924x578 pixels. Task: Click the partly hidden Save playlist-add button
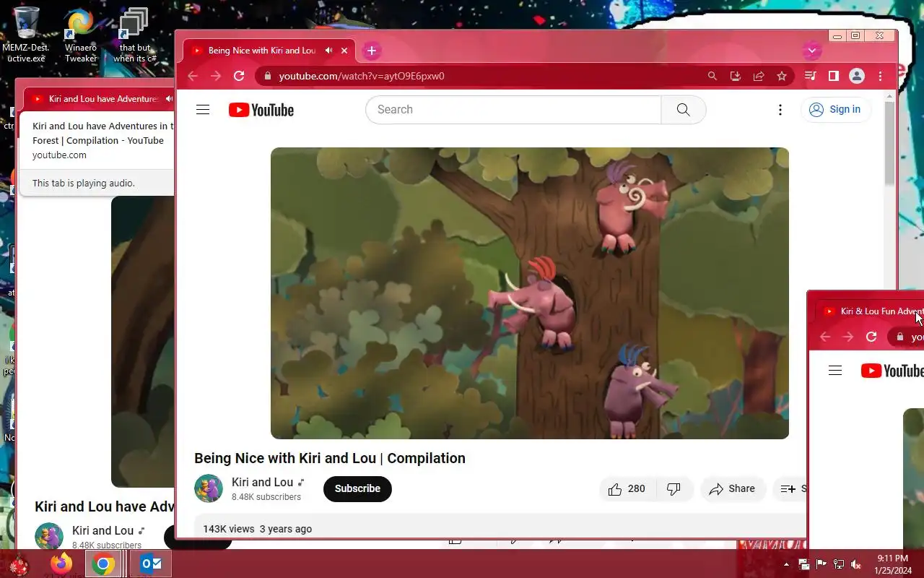click(790, 489)
